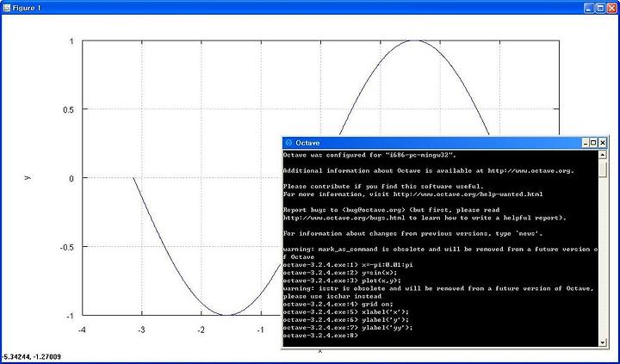The image size is (620, 364).
Task: Click the y-axis tick label 0
Action: point(71,178)
